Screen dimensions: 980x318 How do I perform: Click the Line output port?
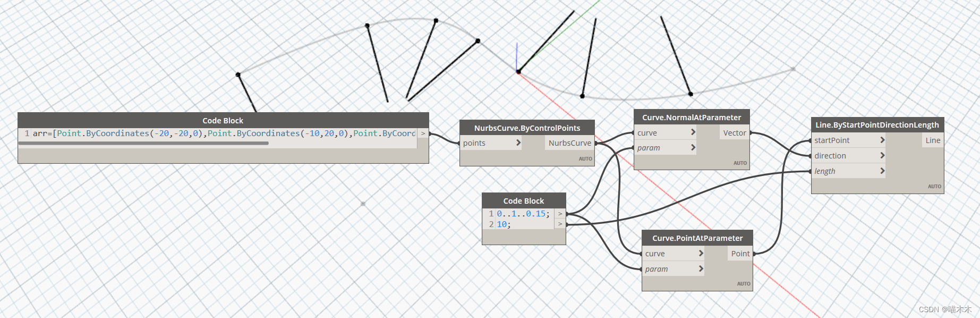pyautogui.click(x=933, y=140)
